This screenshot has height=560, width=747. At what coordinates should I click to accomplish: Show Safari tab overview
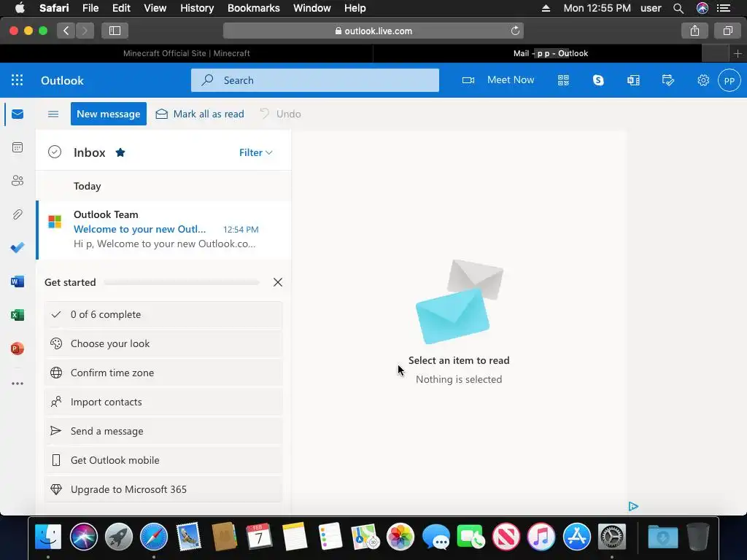[727, 31]
